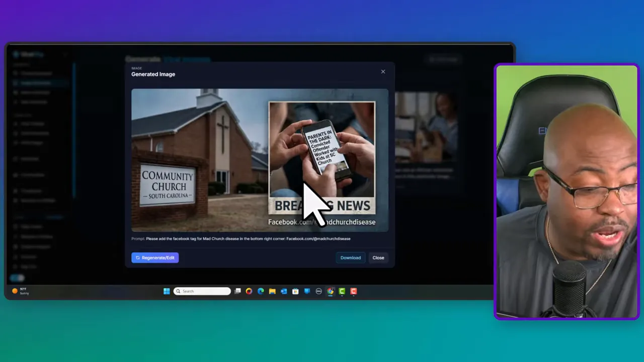Download the generated image

click(x=350, y=257)
